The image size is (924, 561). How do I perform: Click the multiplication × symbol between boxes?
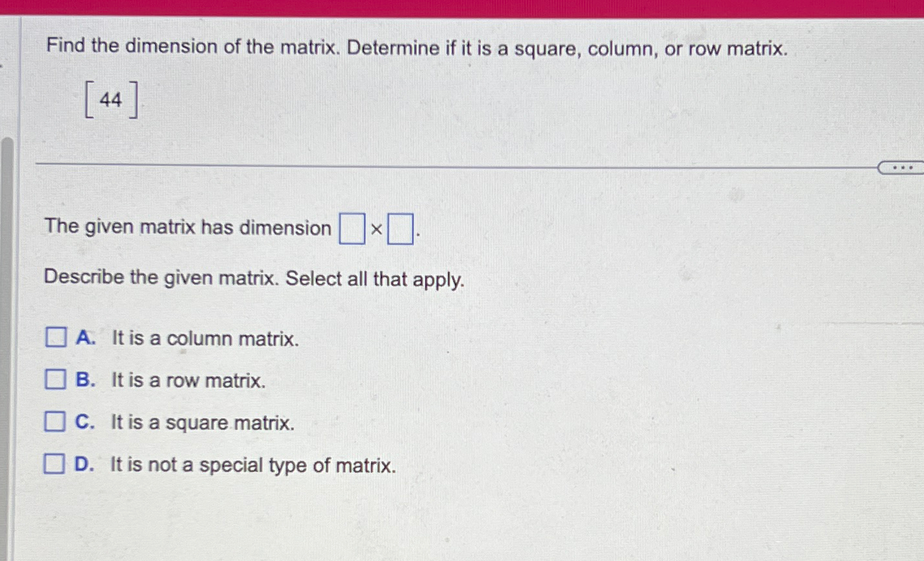[x=376, y=229]
